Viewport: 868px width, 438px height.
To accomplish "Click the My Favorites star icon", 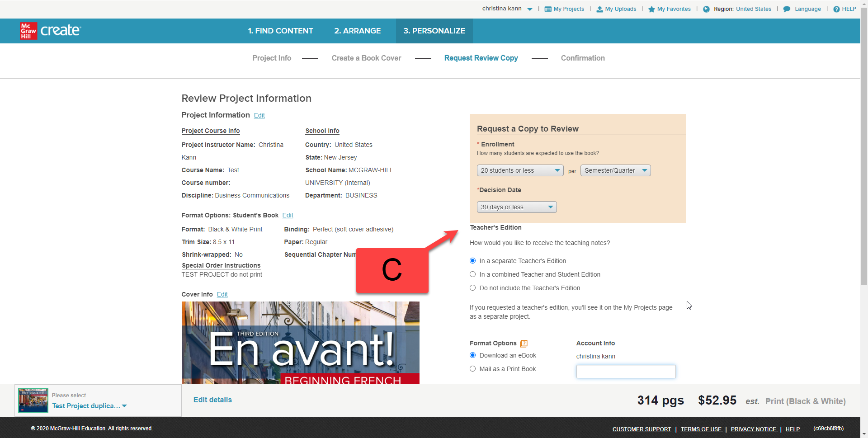I will (x=651, y=9).
